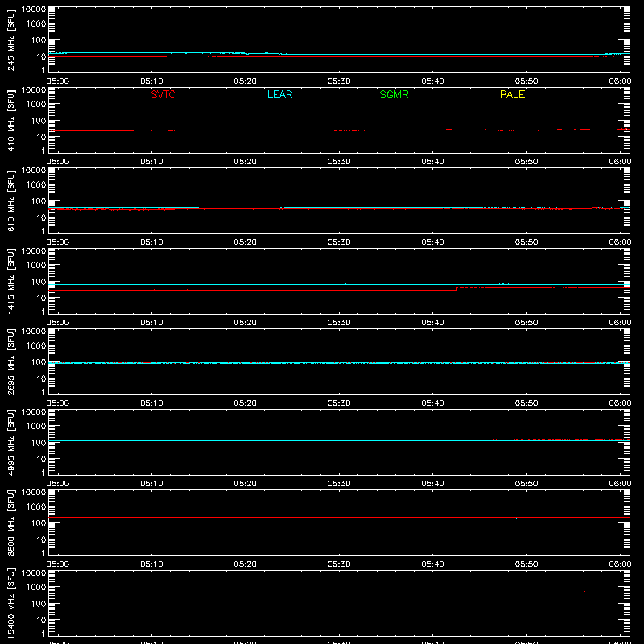
Task: Select the 245 MHz [SFU] axis title
Action: click(10, 39)
